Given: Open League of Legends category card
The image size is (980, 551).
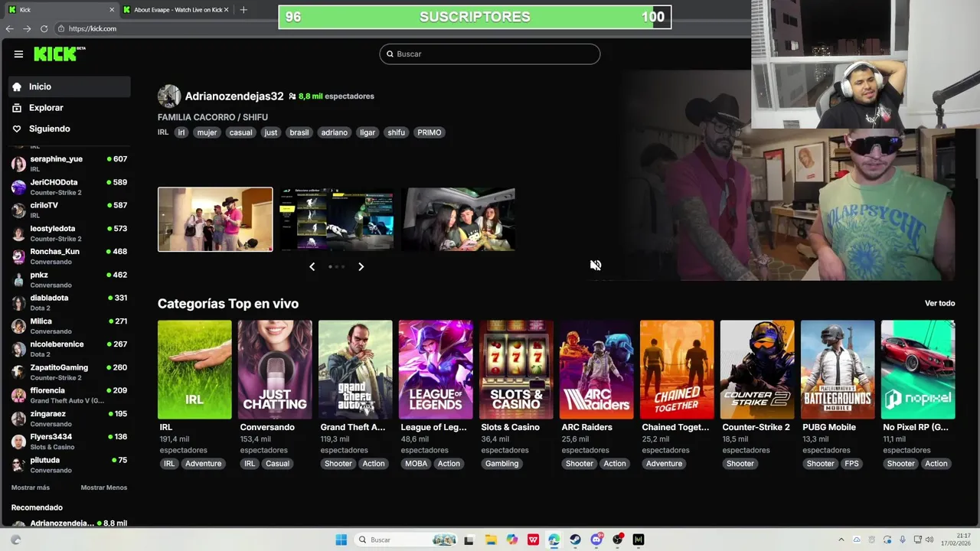Looking at the screenshot, I should [436, 370].
